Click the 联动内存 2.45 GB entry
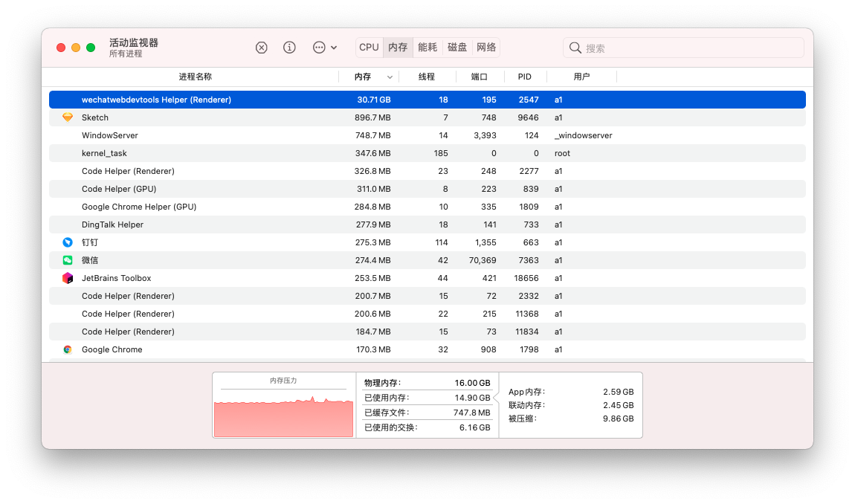Image resolution: width=855 pixels, height=504 pixels. (x=571, y=405)
